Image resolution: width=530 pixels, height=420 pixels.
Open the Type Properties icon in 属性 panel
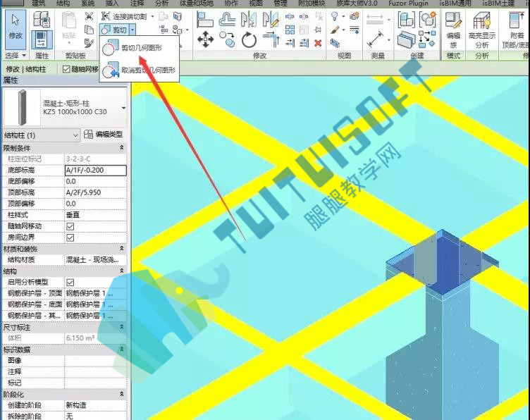(x=42, y=19)
